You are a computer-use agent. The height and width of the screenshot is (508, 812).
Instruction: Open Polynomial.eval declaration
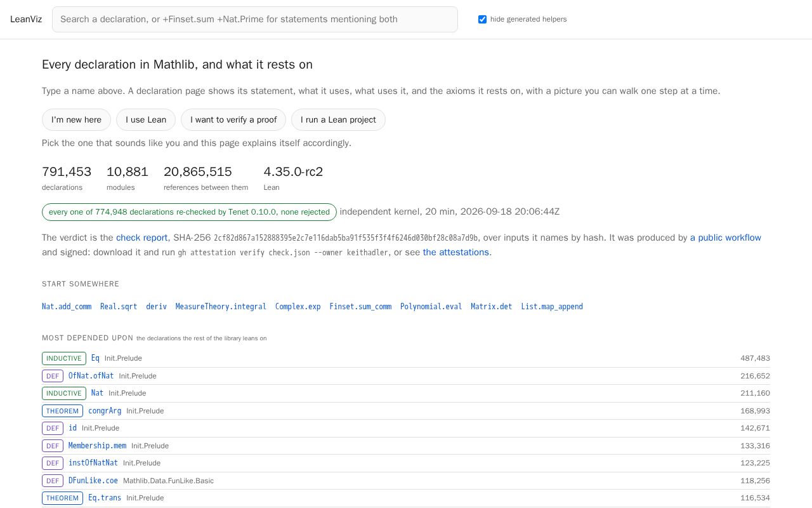click(x=431, y=306)
